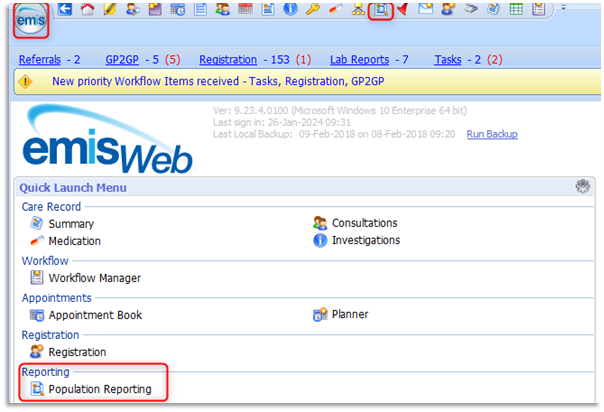Open the Population Reporting icon in the toolbar
604x412 pixels.
pyautogui.click(x=381, y=10)
